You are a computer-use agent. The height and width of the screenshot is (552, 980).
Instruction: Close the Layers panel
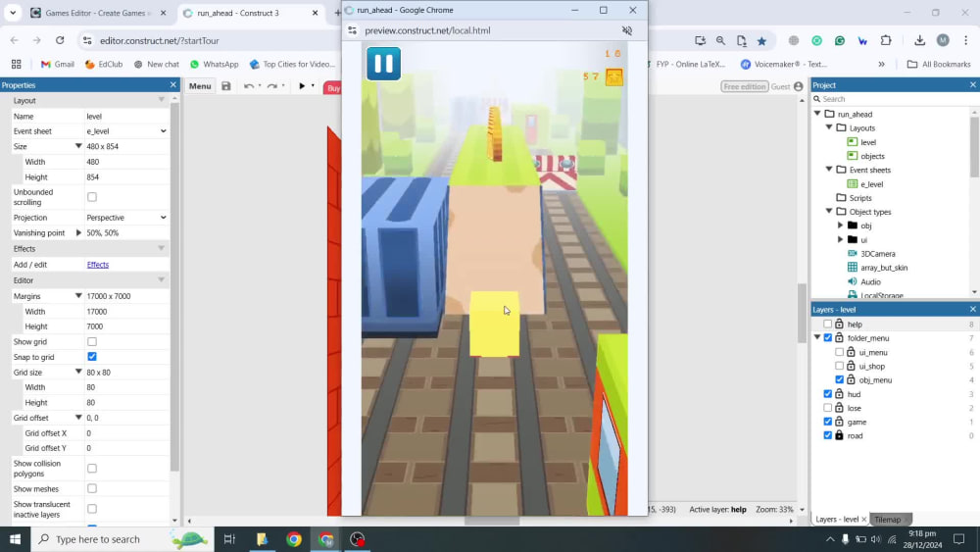(x=972, y=309)
